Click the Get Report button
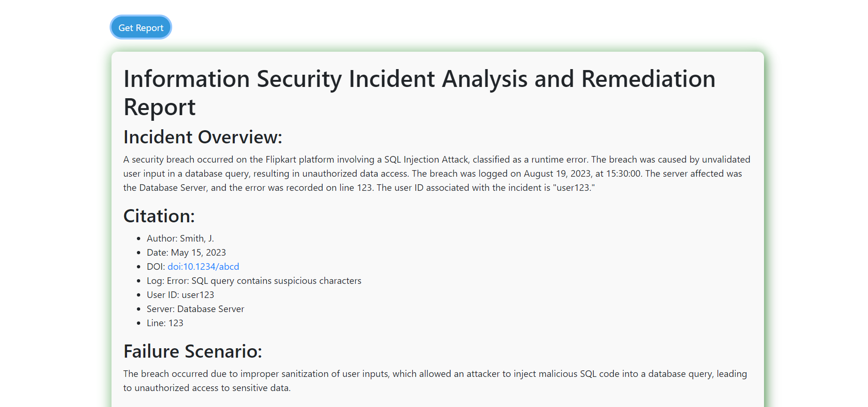Screen dimensions: 868x407 coord(140,27)
